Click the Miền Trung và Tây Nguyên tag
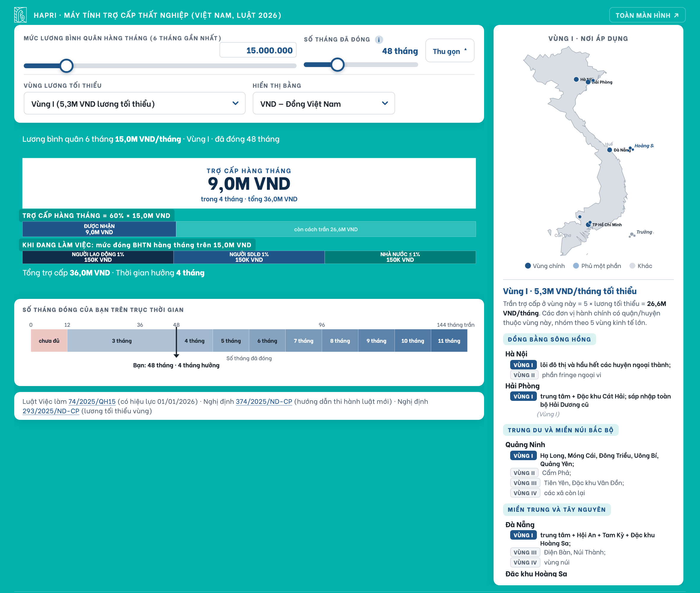The width and height of the screenshot is (700, 593). 557,509
